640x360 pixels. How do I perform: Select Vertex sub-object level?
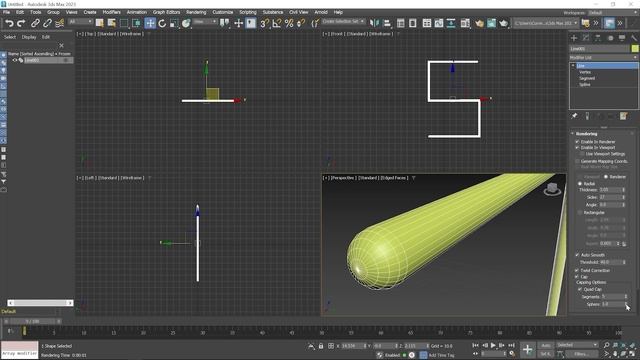(x=585, y=72)
